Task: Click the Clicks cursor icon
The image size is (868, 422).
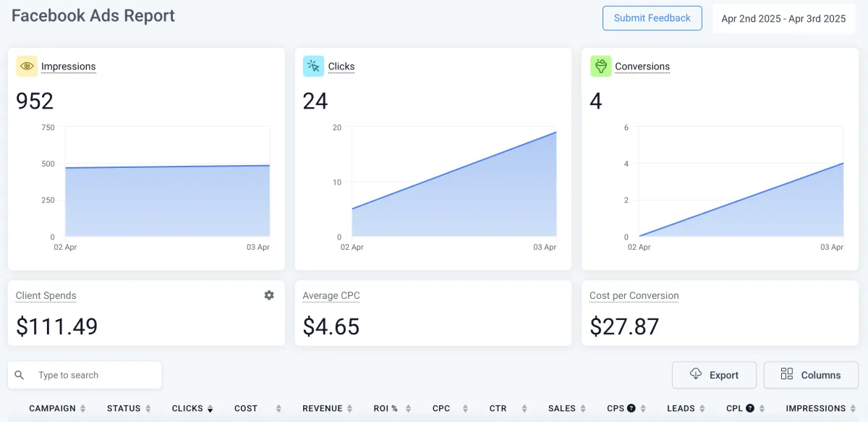Action: (314, 66)
